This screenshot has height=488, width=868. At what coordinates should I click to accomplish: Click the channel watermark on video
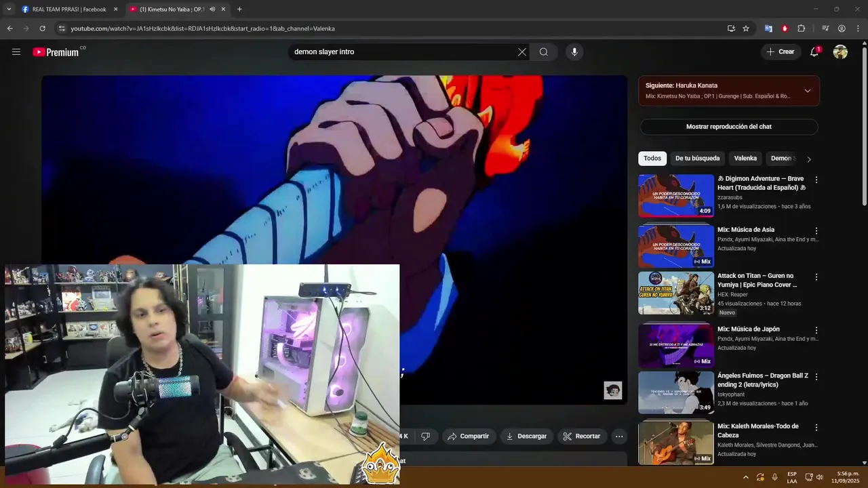click(x=613, y=390)
